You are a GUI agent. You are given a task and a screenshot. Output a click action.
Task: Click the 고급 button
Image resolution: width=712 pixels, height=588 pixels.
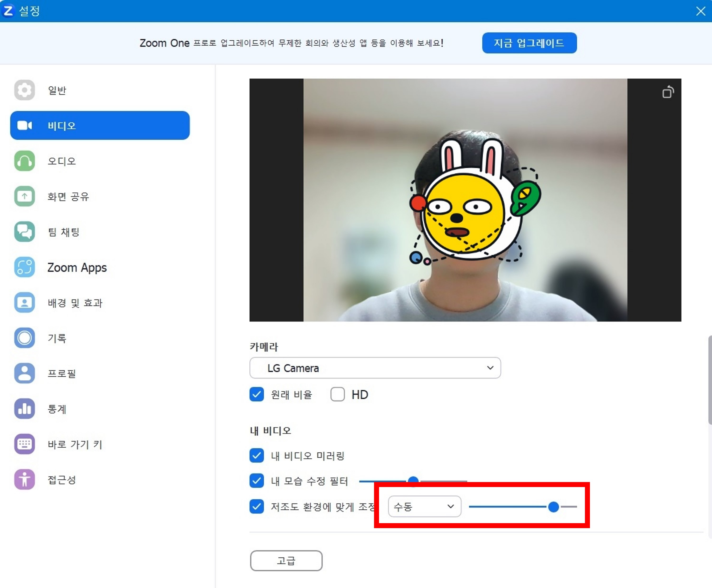[x=286, y=561]
